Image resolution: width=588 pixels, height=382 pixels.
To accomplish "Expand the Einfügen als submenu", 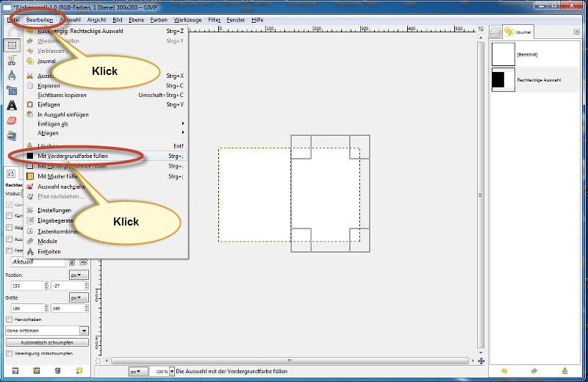I will [105, 123].
